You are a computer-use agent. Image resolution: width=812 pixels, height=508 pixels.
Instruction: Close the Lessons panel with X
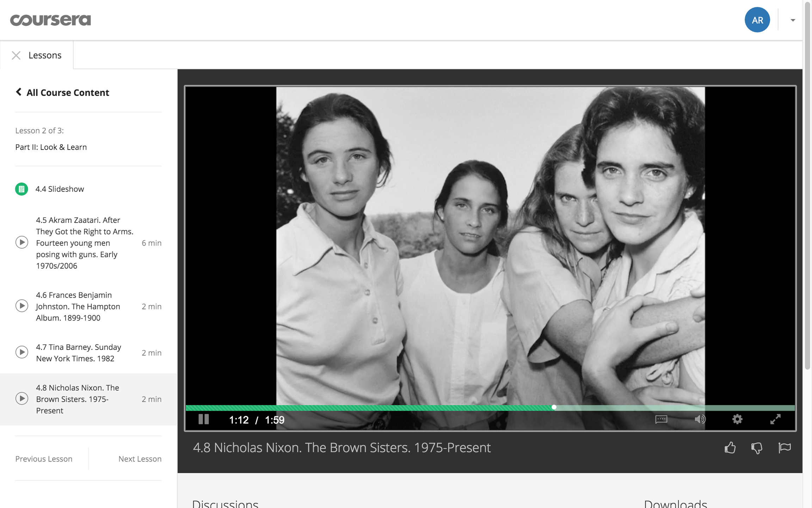pyautogui.click(x=16, y=55)
